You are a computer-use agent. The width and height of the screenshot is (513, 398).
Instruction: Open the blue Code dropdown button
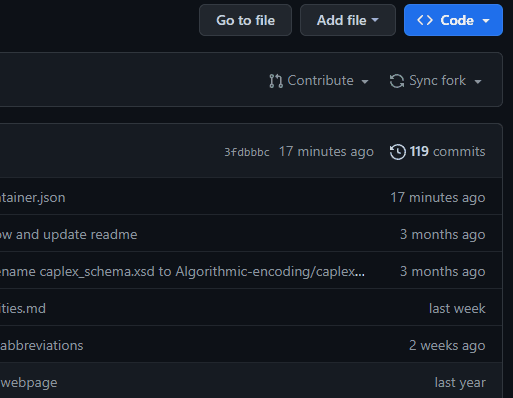coord(453,20)
